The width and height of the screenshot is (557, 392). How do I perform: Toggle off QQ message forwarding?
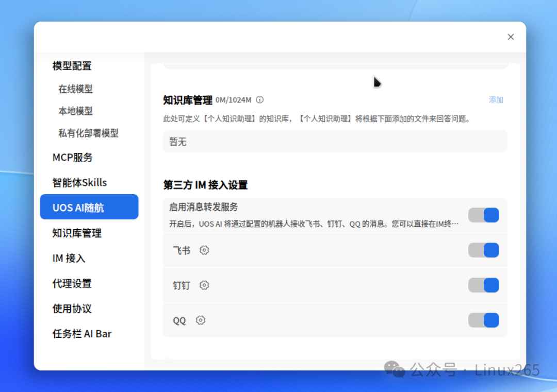pos(483,320)
